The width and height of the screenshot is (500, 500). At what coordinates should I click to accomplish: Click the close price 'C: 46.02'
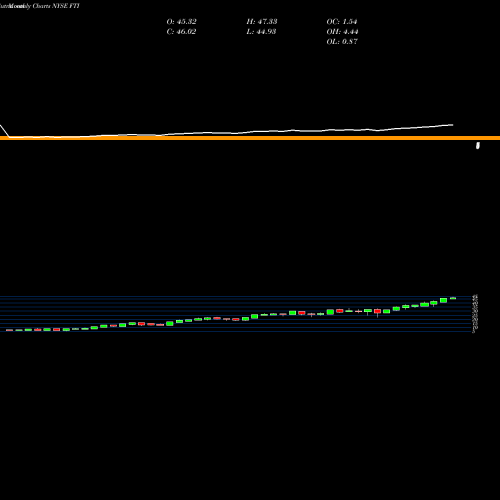[181, 32]
